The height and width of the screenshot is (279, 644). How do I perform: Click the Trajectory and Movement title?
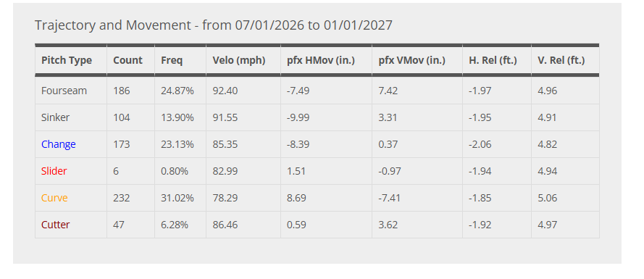pos(214,25)
